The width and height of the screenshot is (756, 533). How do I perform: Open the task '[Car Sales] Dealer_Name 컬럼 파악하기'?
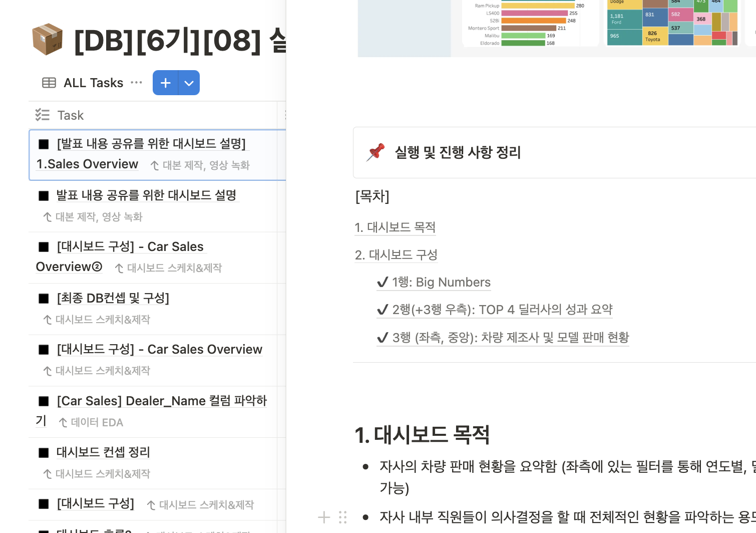point(151,411)
